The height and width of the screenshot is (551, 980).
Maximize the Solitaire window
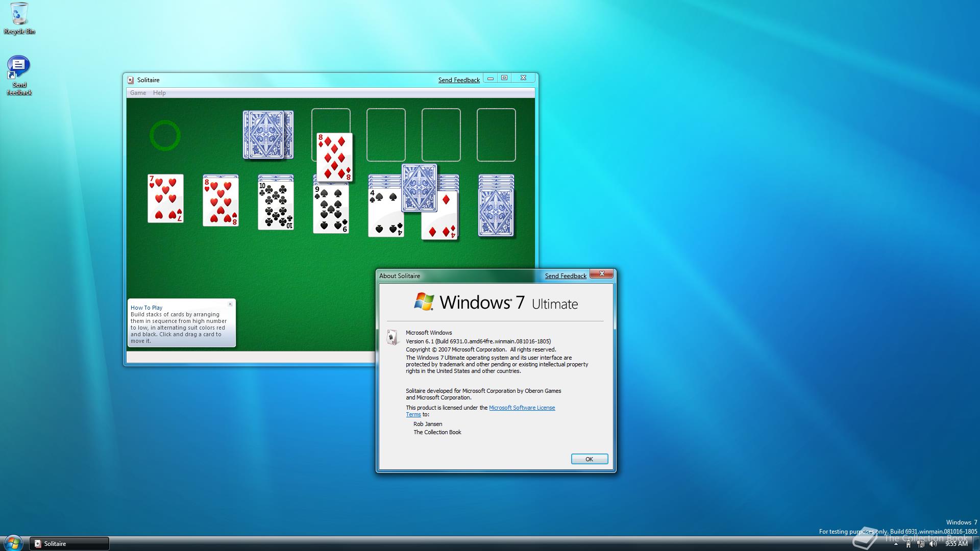click(x=504, y=78)
